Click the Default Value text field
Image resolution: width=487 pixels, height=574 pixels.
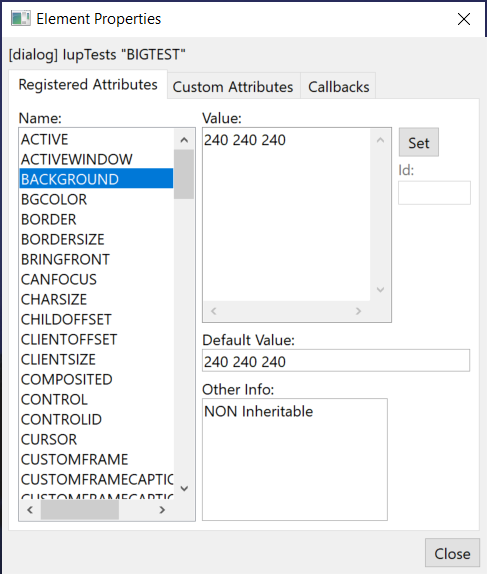[336, 361]
